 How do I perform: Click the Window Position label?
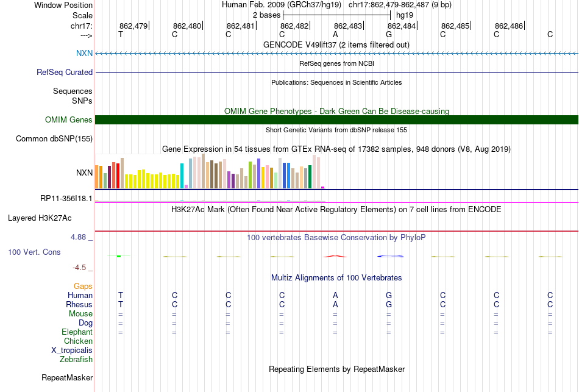click(x=63, y=5)
